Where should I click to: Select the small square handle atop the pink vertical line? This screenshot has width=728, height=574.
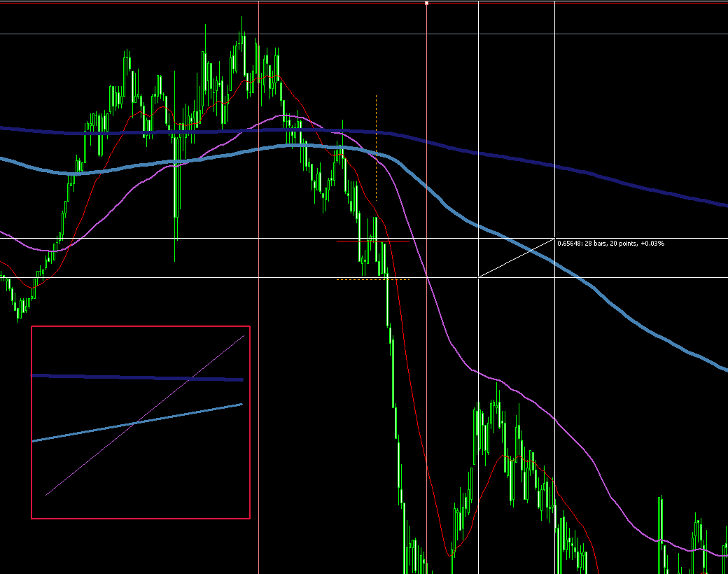pyautogui.click(x=427, y=3)
